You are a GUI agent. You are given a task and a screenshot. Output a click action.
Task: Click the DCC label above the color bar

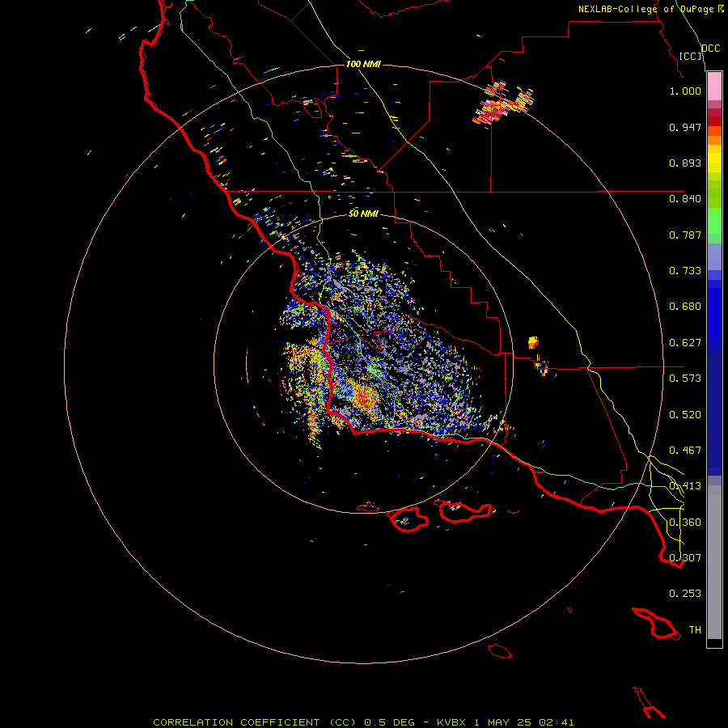pyautogui.click(x=711, y=49)
